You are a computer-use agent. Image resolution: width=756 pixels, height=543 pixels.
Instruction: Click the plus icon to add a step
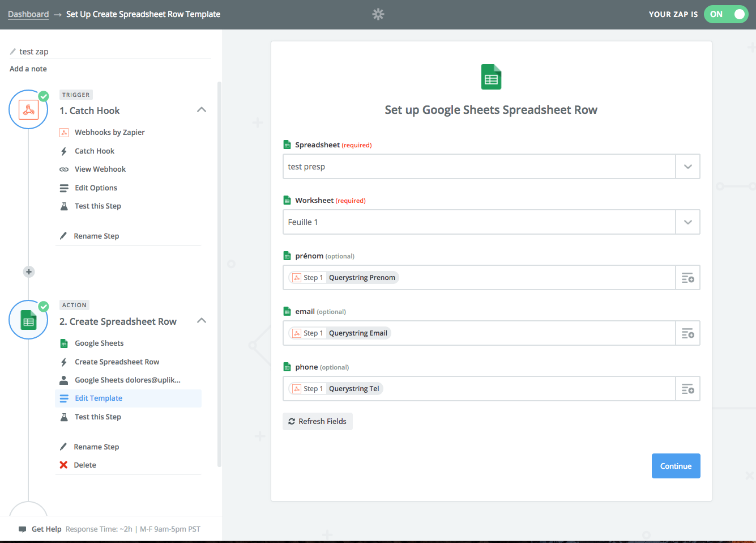pyautogui.click(x=29, y=271)
